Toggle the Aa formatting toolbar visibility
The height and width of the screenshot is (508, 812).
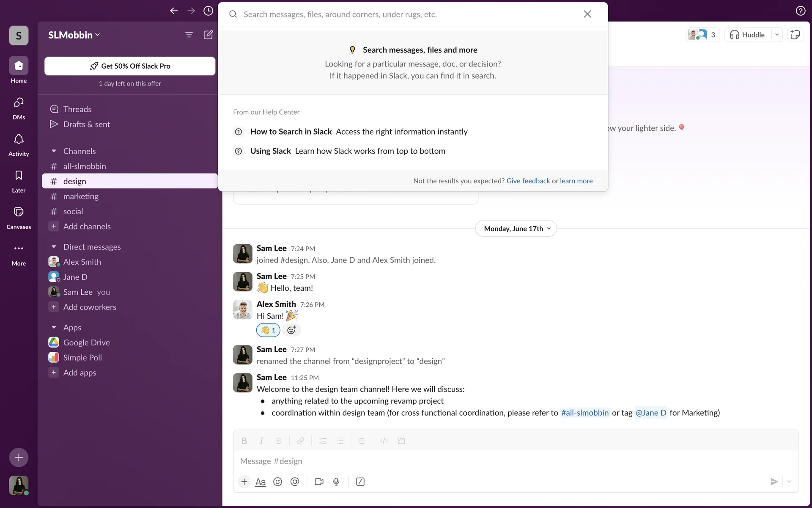(261, 482)
